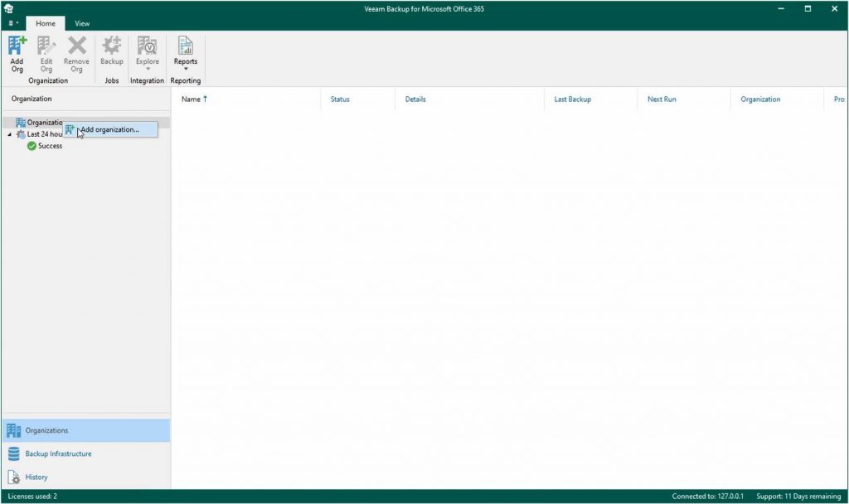This screenshot has width=849, height=504.
Task: Switch to the Home ribbon tab
Action: coord(46,23)
